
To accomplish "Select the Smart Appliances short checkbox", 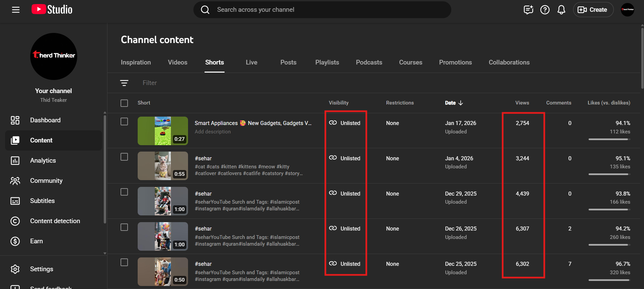I will (124, 122).
